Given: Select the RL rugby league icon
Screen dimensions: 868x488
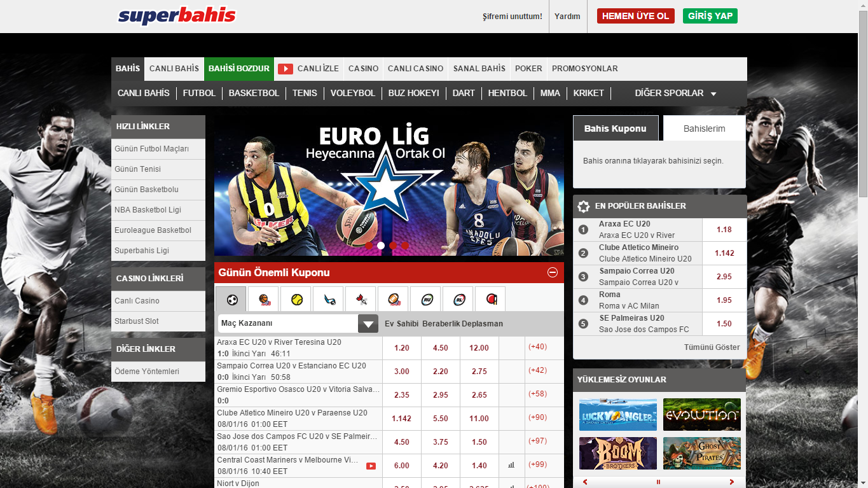Looking at the screenshot, I should 458,298.
